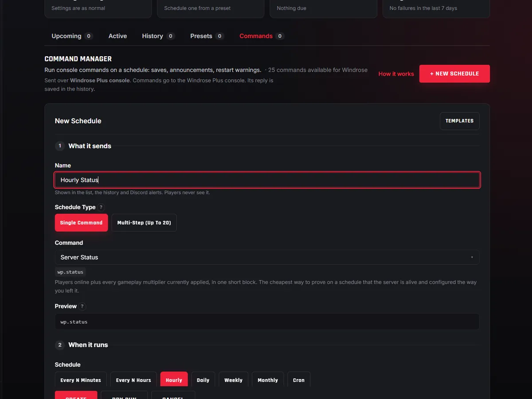This screenshot has height=399, width=532.
Task: Set the schedule to Weekly
Action: click(x=233, y=380)
